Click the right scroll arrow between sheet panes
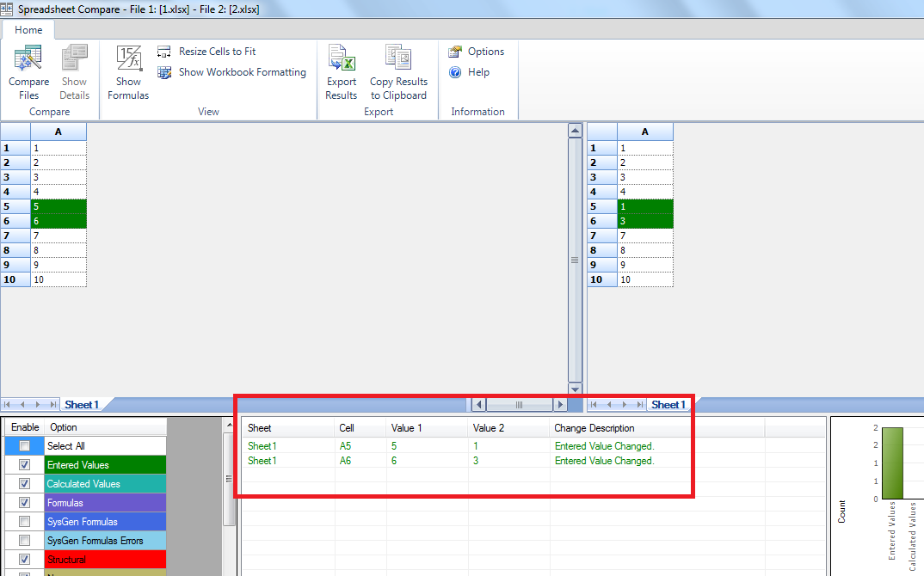Image resolution: width=924 pixels, height=576 pixels. coord(560,404)
